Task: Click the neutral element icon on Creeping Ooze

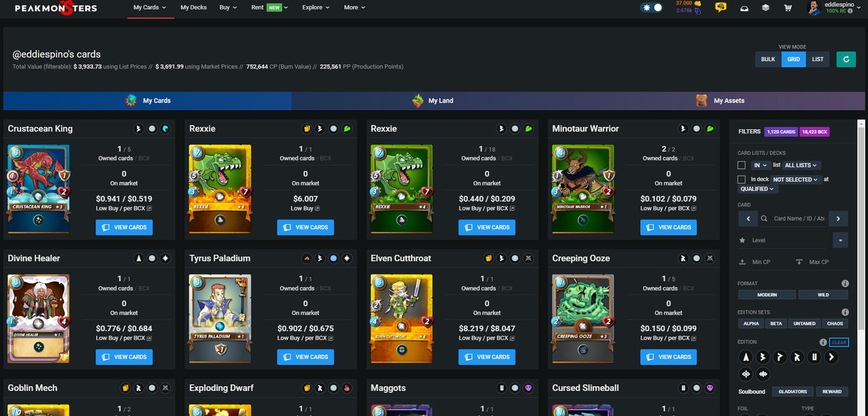Action: [709, 258]
